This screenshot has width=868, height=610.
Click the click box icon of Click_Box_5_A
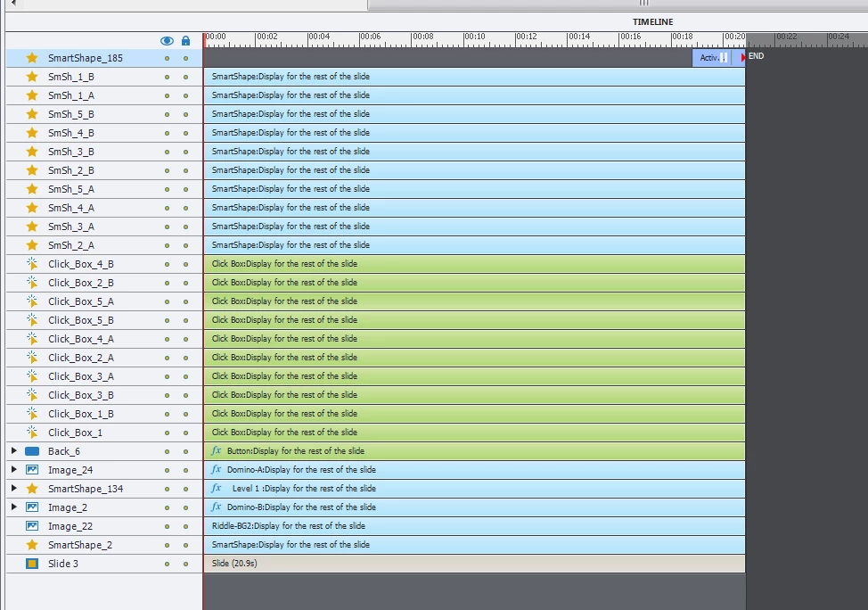32,301
